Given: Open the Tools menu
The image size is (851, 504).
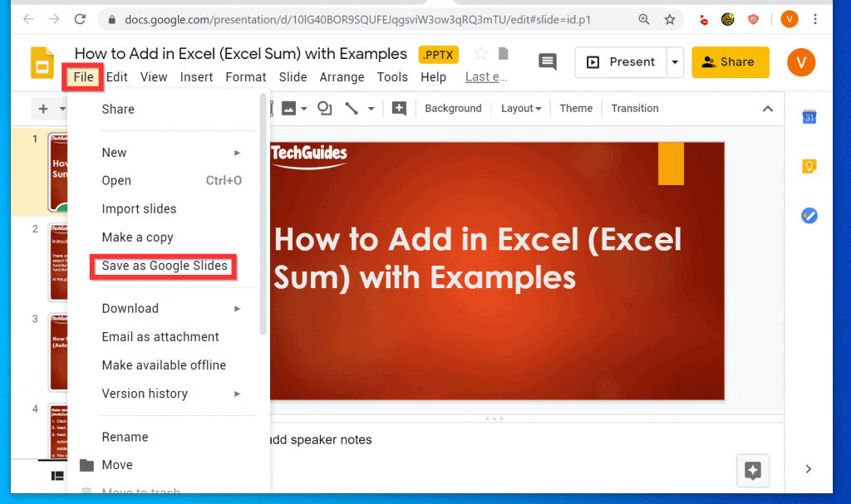Looking at the screenshot, I should point(392,77).
